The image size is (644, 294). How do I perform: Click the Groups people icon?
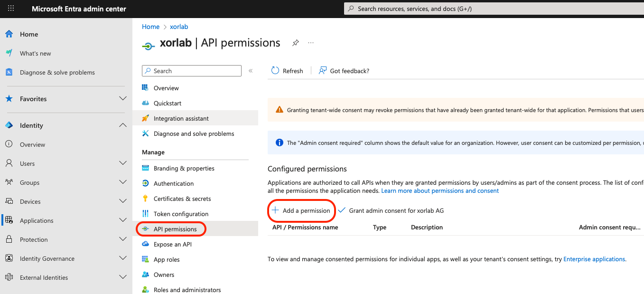[9, 182]
